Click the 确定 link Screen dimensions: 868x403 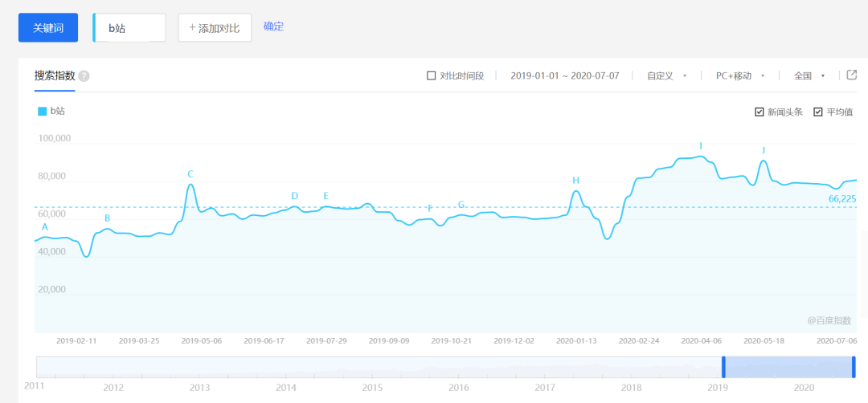(x=273, y=26)
